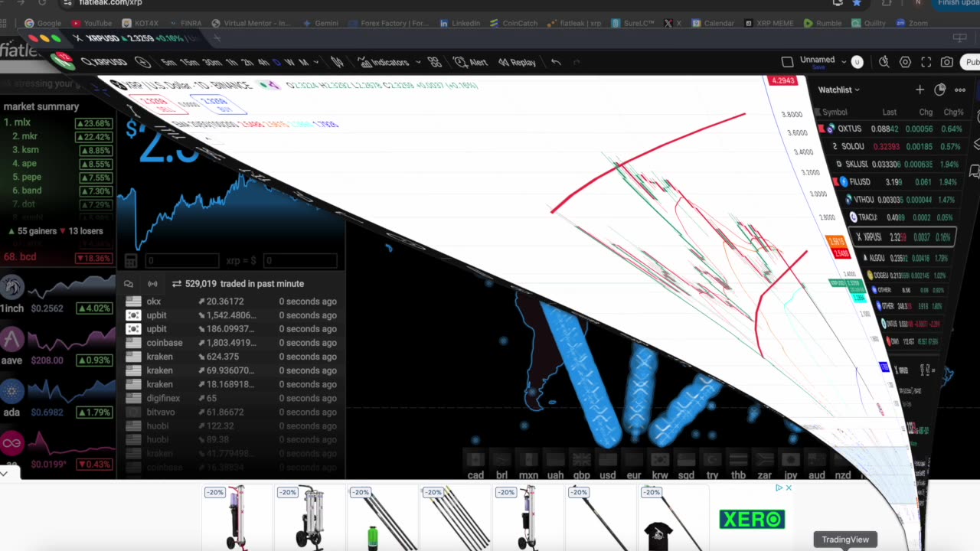Create an Alert from toolbar
The height and width of the screenshot is (551, 980).
[470, 62]
